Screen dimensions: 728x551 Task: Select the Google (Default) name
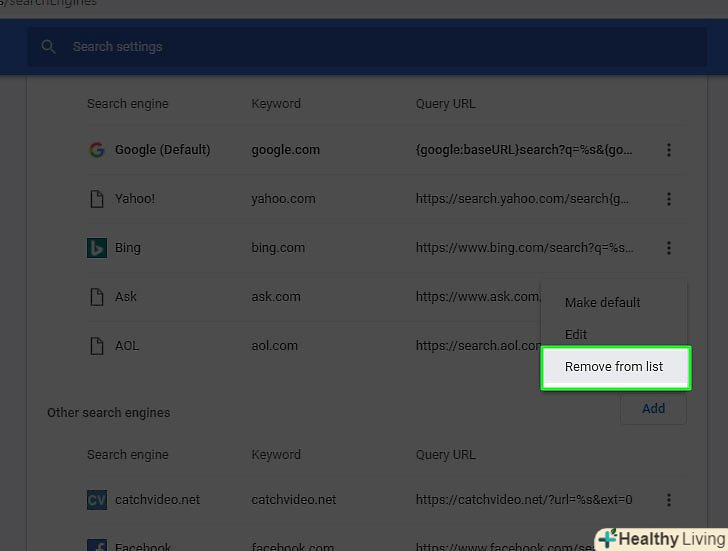point(162,150)
